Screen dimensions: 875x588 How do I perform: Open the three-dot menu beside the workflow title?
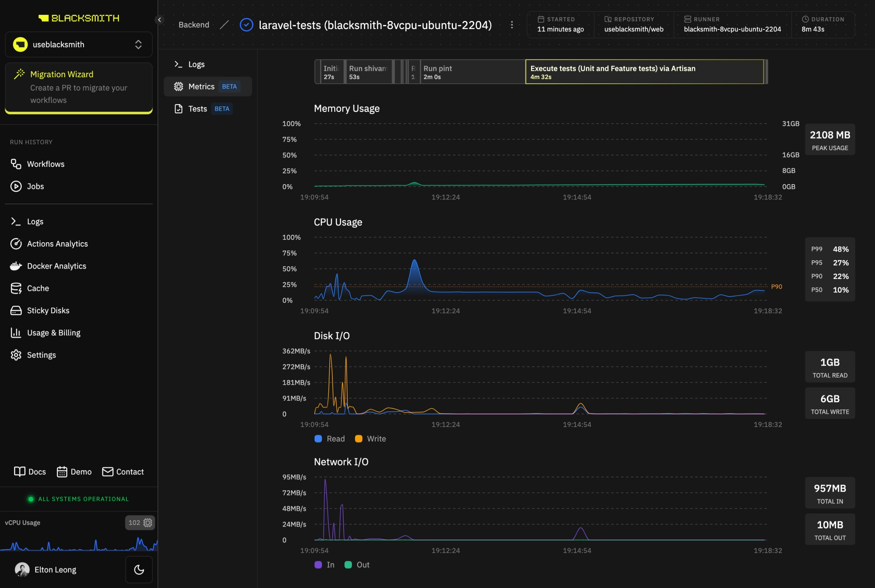point(512,25)
